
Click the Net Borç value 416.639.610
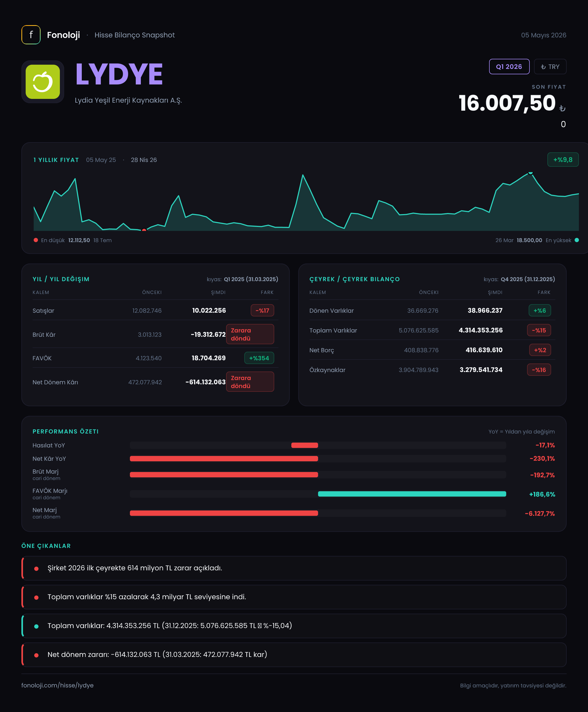[484, 350]
